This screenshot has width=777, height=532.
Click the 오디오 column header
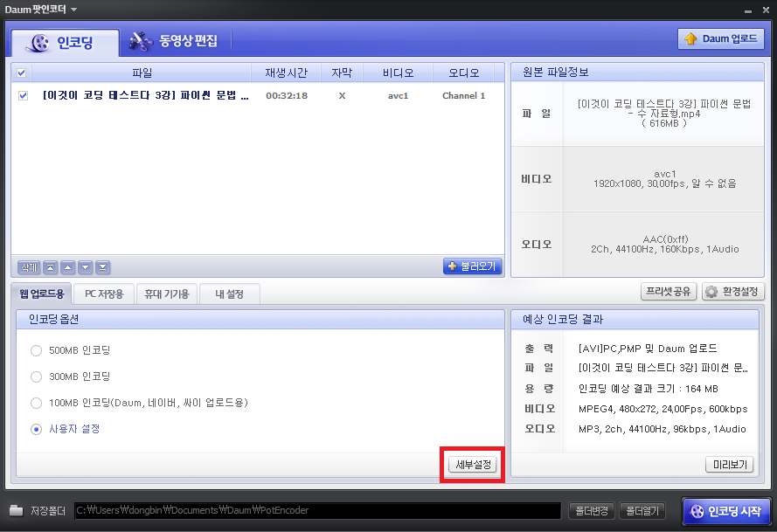(x=464, y=73)
